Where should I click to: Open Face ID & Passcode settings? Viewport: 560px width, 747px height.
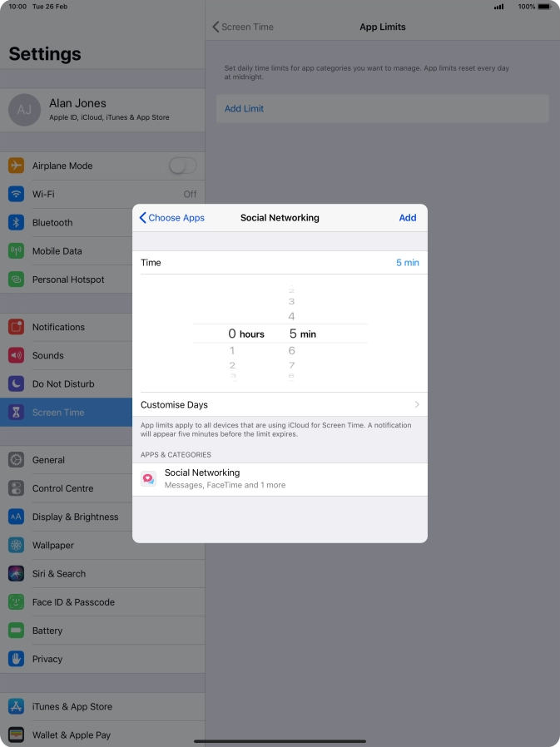pyautogui.click(x=73, y=602)
